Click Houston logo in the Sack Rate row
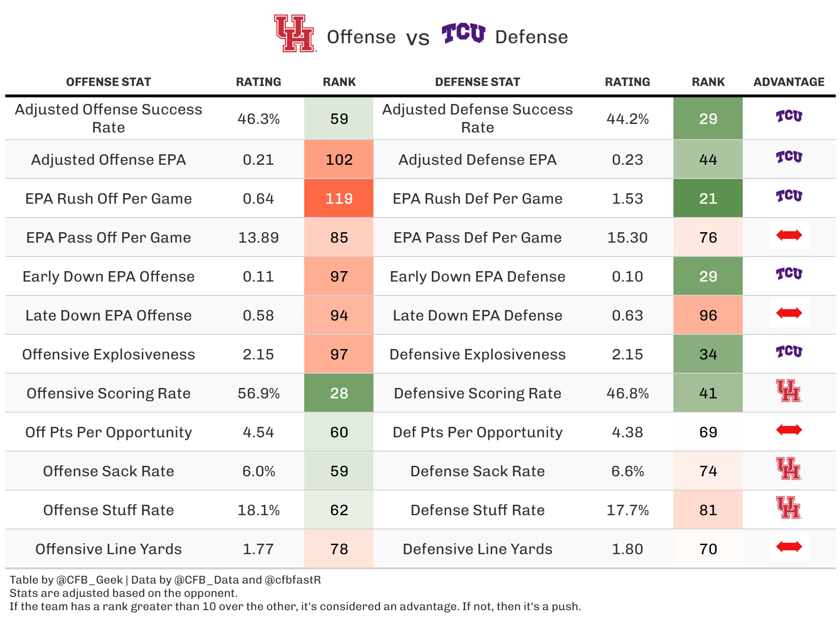The width and height of the screenshot is (840, 623). [789, 469]
